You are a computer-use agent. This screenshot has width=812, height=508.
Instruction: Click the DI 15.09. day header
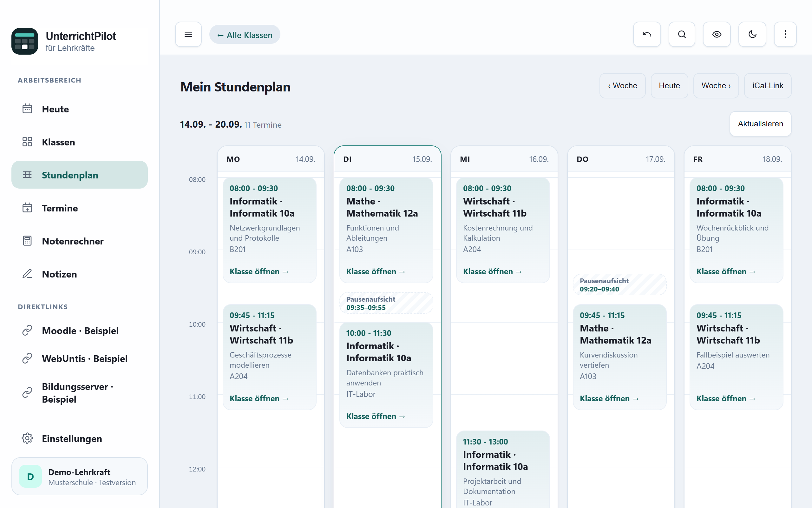tap(387, 159)
